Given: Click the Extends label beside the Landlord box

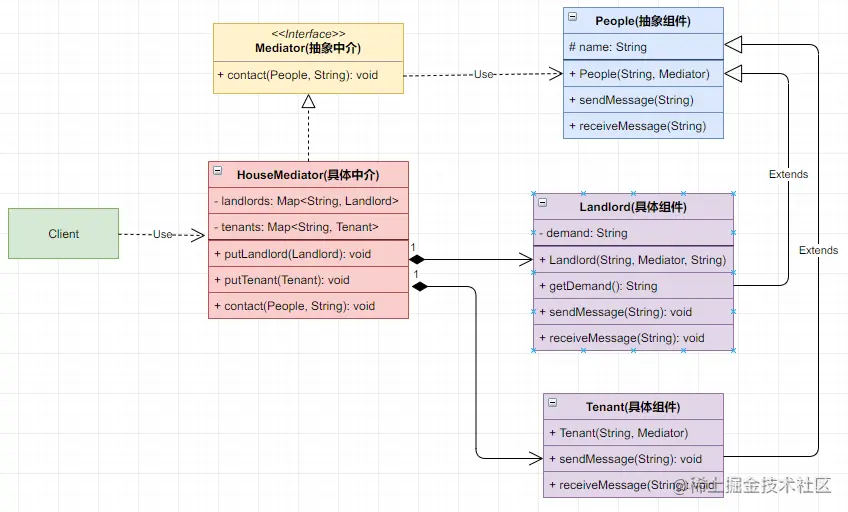Looking at the screenshot, I should 818,250.
